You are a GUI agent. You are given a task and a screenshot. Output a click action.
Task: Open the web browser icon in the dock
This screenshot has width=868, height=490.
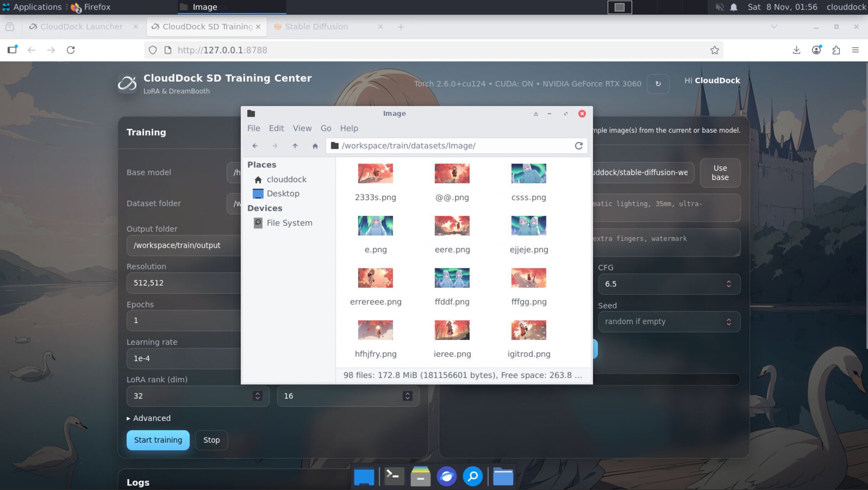(x=446, y=476)
